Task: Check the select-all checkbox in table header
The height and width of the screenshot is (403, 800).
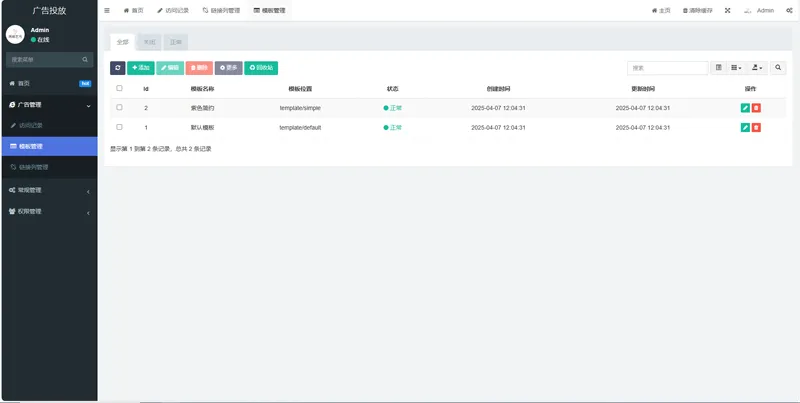Action: click(119, 88)
